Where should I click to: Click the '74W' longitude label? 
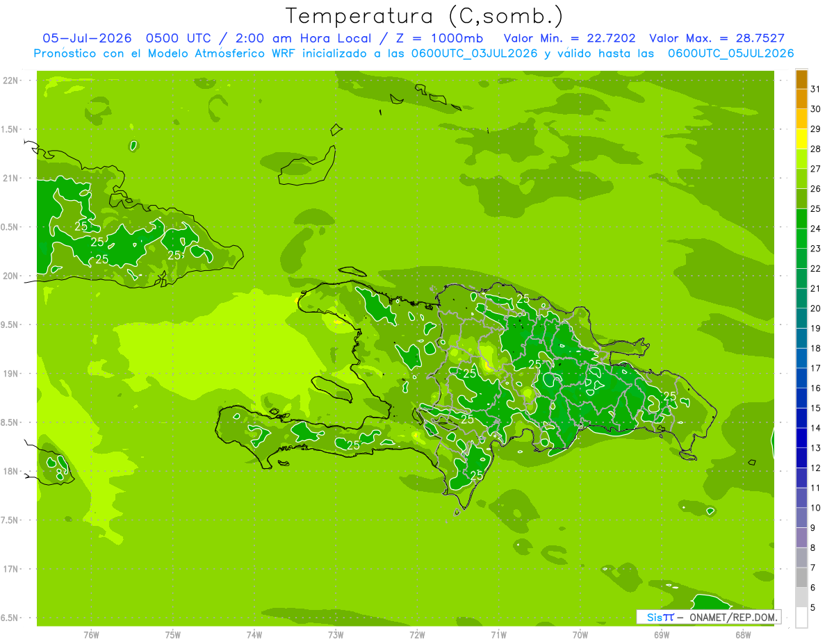click(254, 635)
